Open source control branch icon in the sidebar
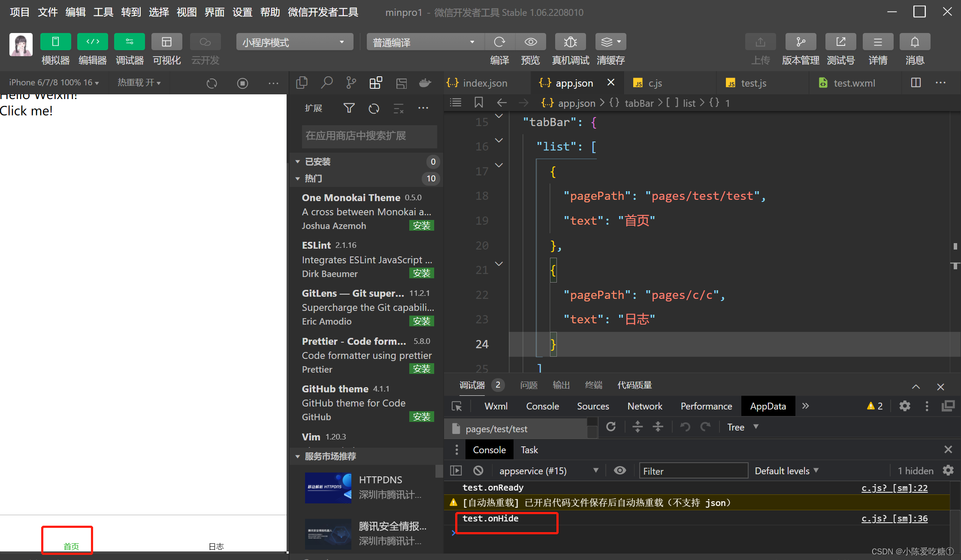Viewport: 961px width, 560px height. (351, 83)
